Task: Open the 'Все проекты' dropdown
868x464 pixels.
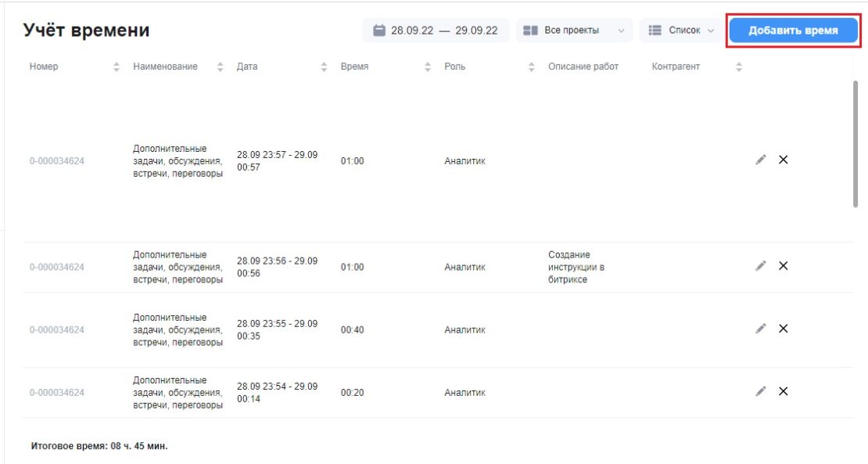Action: (574, 31)
